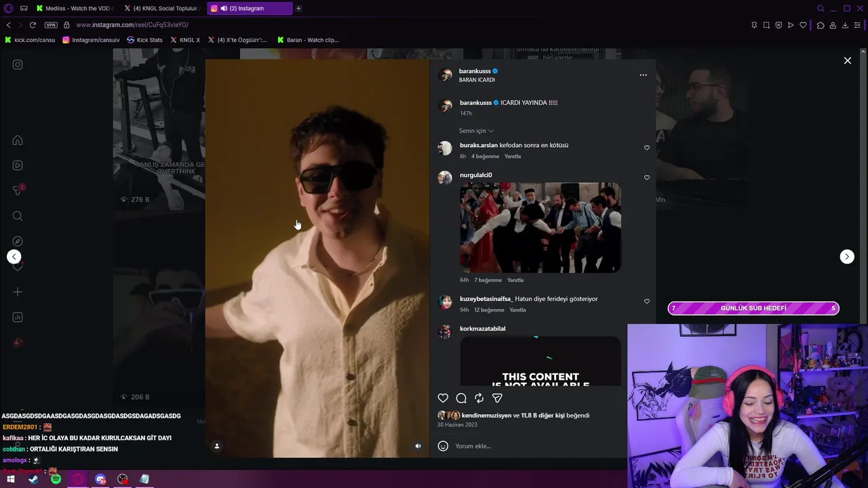This screenshot has width=868, height=488.
Task: Open Instagram Home from the sidebar
Action: 18,140
